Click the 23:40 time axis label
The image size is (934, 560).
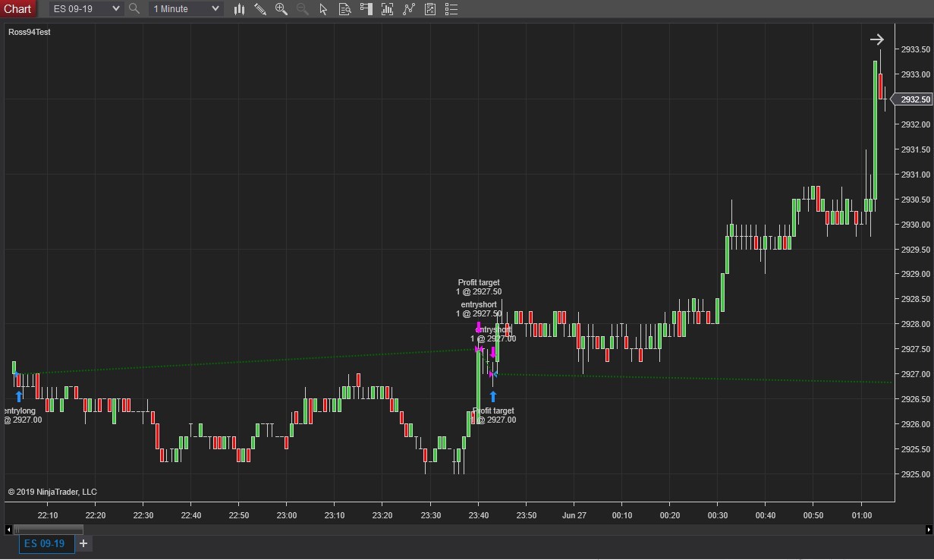pyautogui.click(x=478, y=515)
